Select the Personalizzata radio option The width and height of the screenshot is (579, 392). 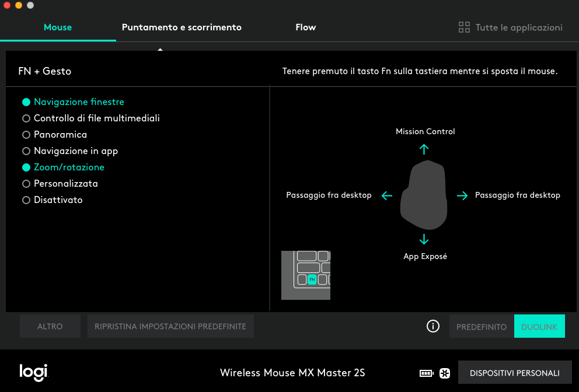point(65,184)
